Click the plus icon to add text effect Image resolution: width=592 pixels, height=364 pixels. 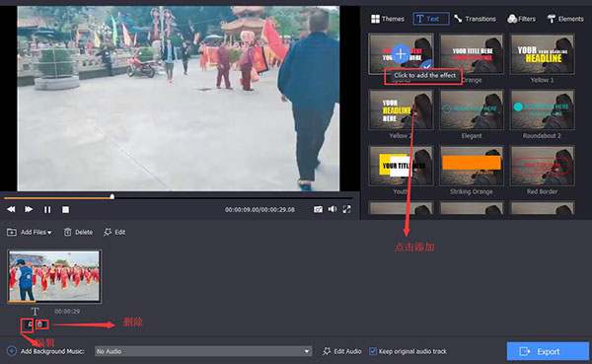point(401,53)
